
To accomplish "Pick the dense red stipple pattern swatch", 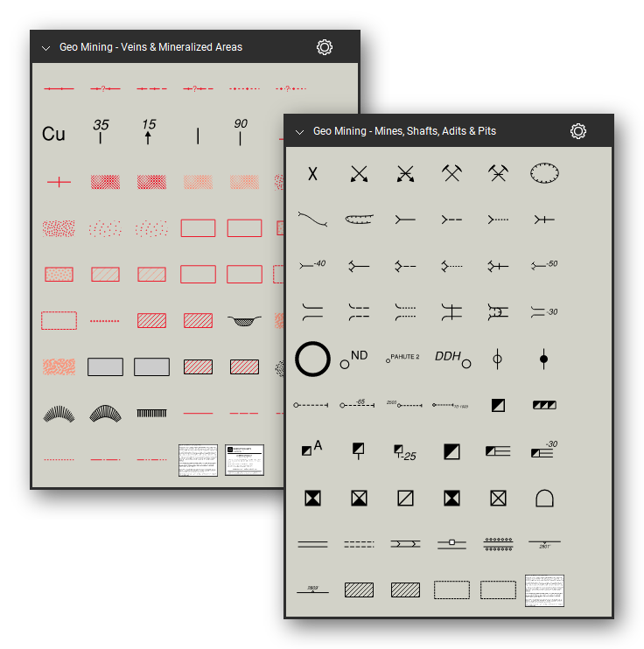I will (59, 228).
